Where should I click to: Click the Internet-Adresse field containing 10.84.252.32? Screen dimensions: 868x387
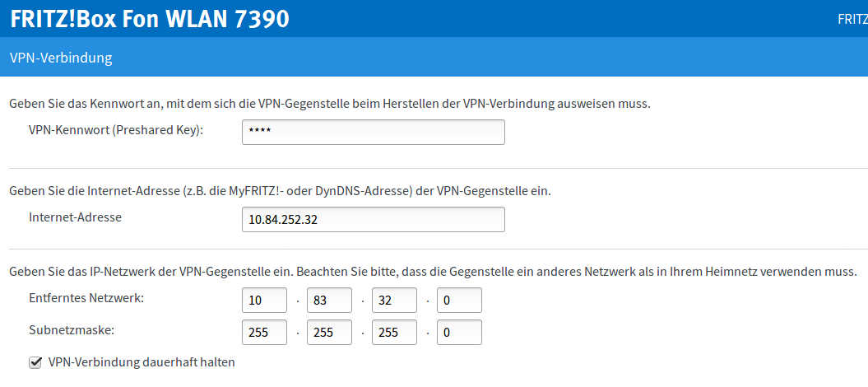[x=373, y=220]
